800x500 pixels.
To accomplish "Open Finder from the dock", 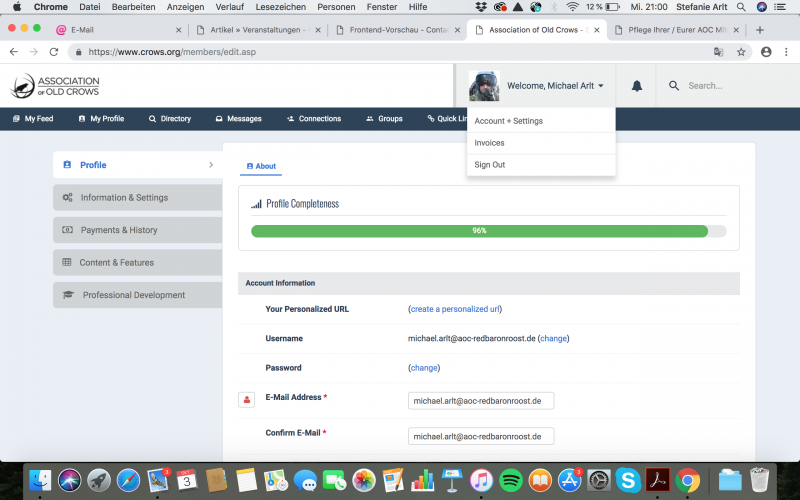I will (40, 480).
